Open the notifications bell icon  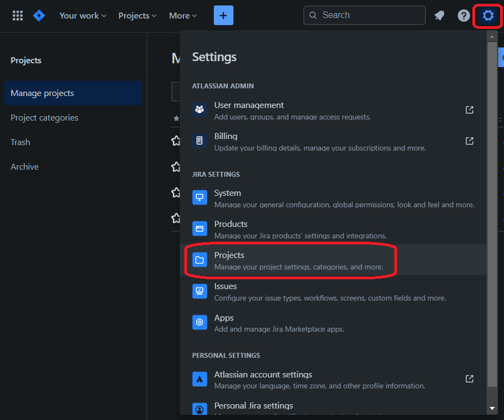pyautogui.click(x=439, y=15)
